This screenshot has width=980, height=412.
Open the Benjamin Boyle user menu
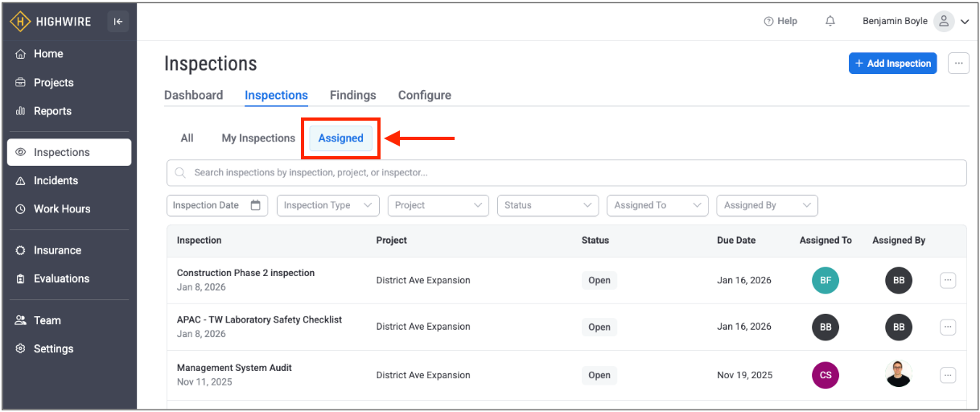pyautogui.click(x=915, y=22)
